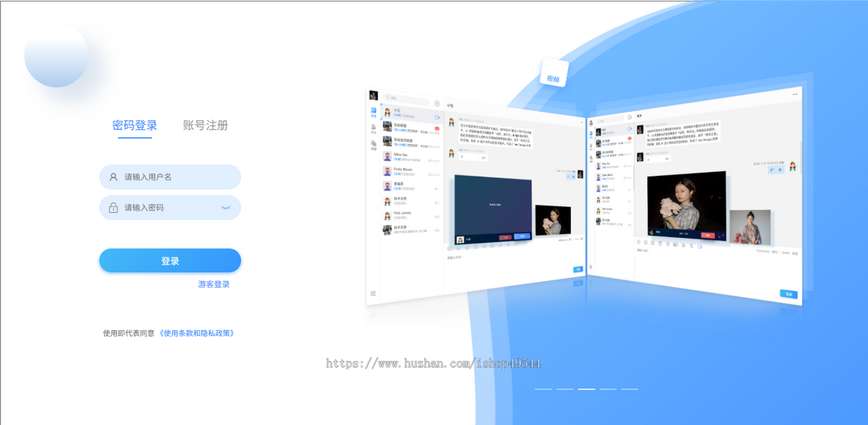Switch to the 密码登录 tab
The width and height of the screenshot is (868, 425).
pyautogui.click(x=135, y=125)
